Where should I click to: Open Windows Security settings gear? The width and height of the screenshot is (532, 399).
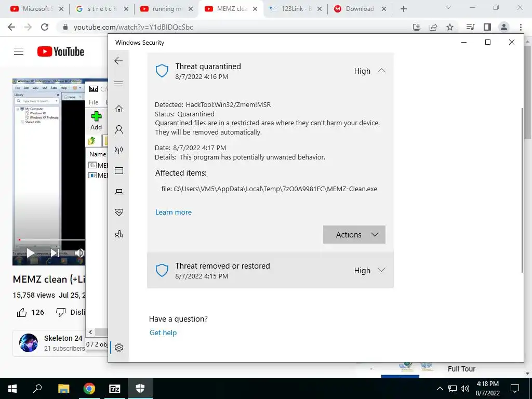(x=119, y=348)
